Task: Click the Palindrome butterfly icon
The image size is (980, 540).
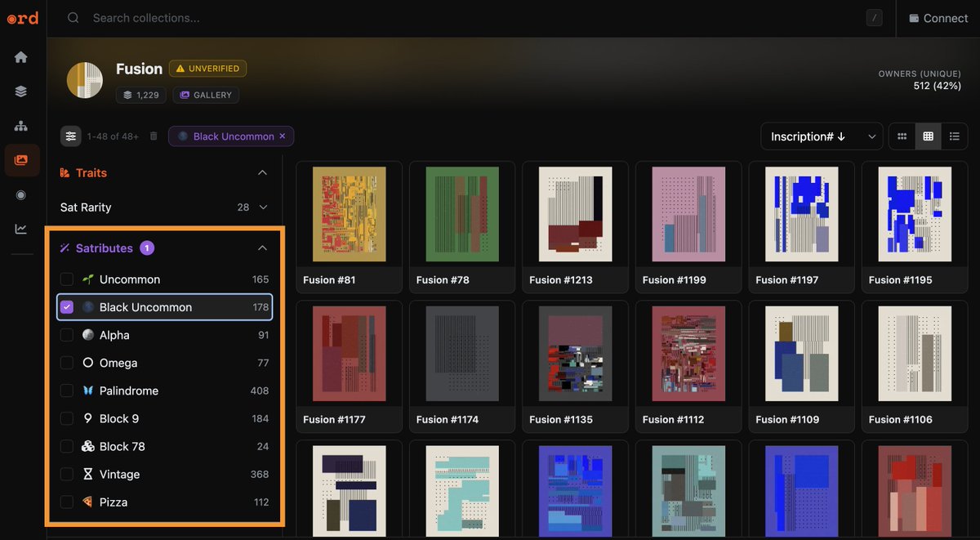Action: pyautogui.click(x=88, y=390)
